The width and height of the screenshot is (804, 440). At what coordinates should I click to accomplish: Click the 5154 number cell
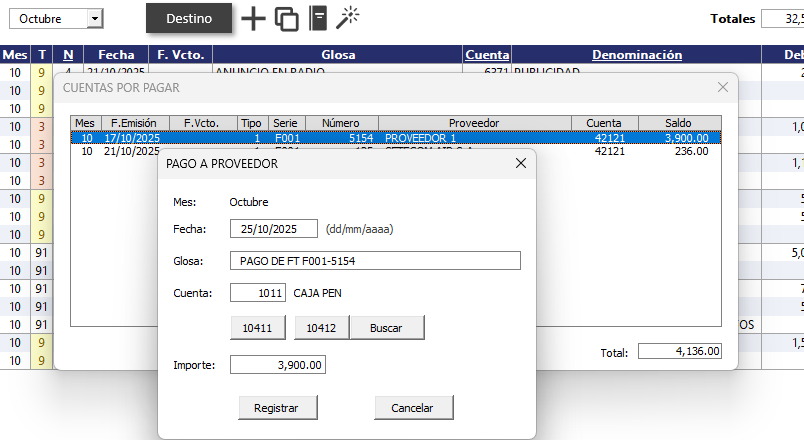[x=361, y=138]
